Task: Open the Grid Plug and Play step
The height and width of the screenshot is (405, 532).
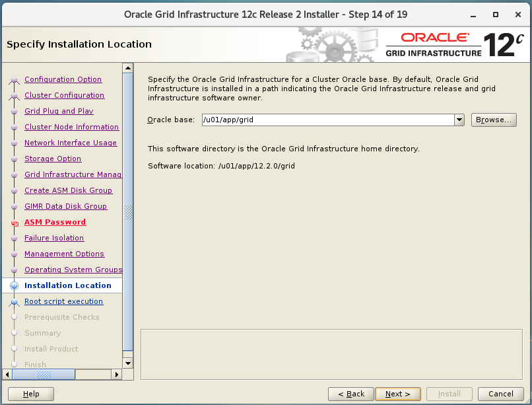Action: click(59, 111)
